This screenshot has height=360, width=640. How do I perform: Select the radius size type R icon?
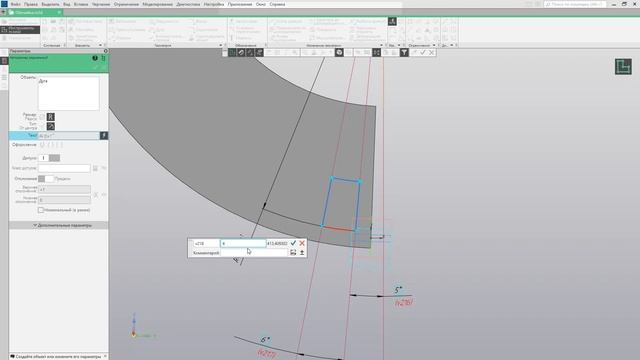point(51,117)
